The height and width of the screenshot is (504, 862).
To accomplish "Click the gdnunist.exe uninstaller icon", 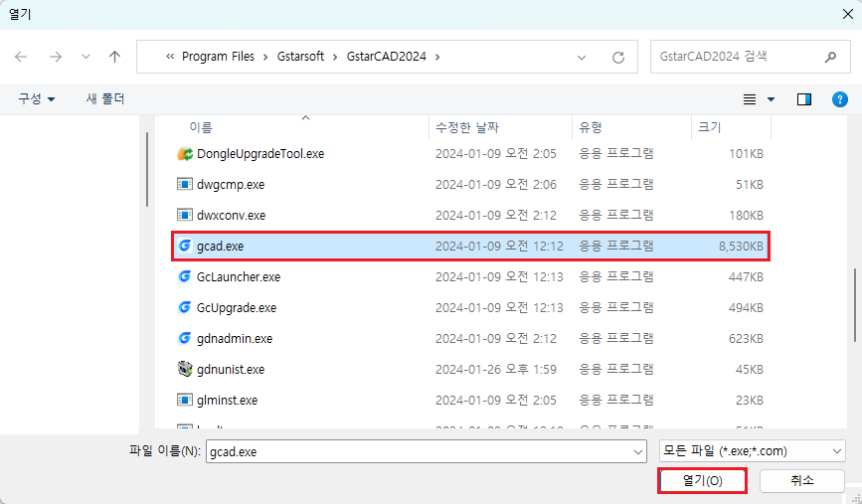I will [185, 369].
